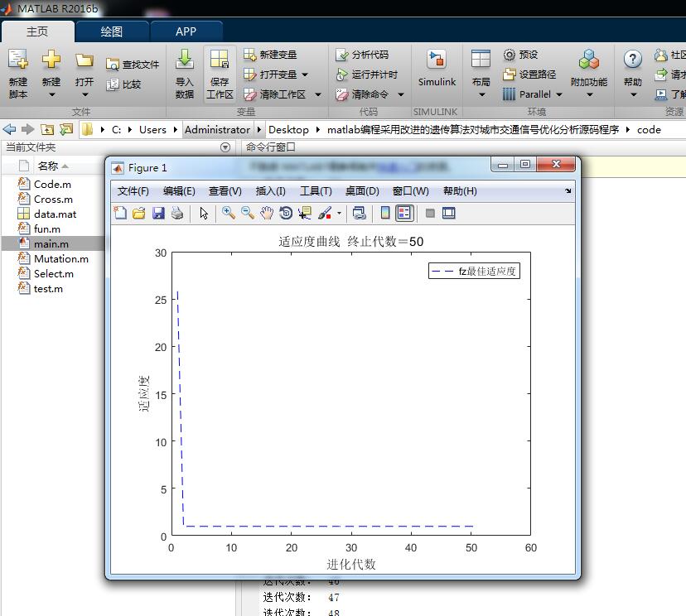Switch to Plots (绘图) tab
The image size is (686, 616).
(112, 31)
